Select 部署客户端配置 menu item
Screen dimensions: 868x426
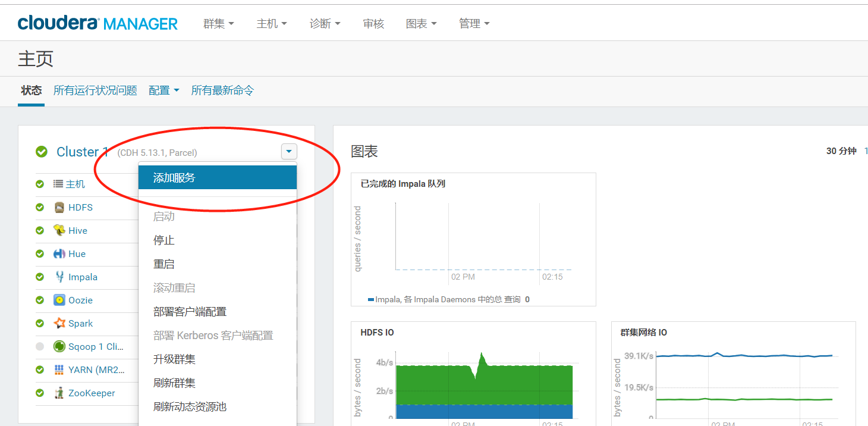tap(218, 312)
